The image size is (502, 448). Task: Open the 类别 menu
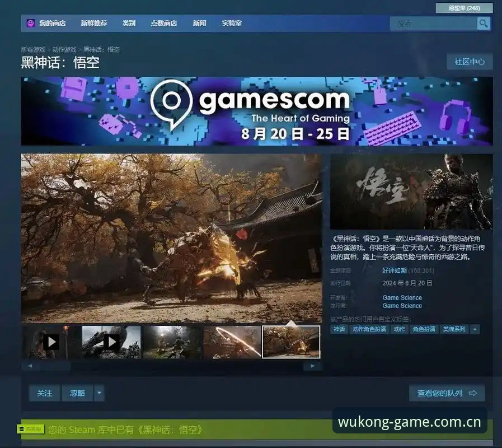(x=129, y=23)
